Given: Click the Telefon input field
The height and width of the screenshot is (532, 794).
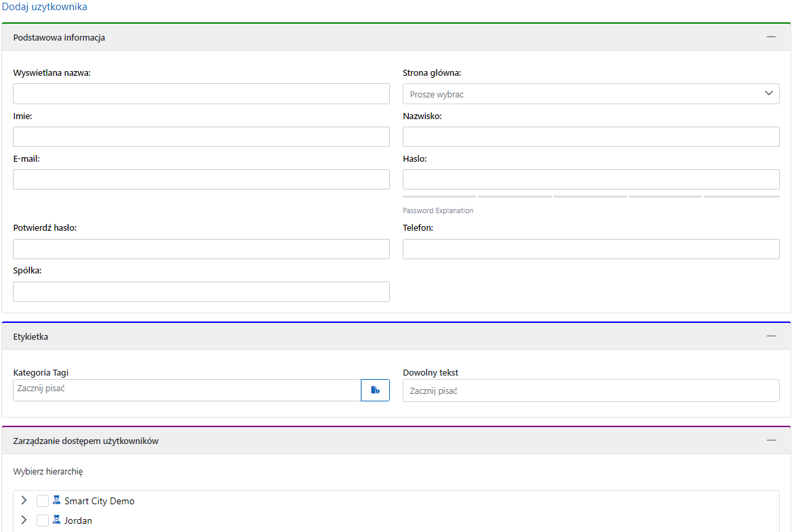Looking at the screenshot, I should coord(590,249).
